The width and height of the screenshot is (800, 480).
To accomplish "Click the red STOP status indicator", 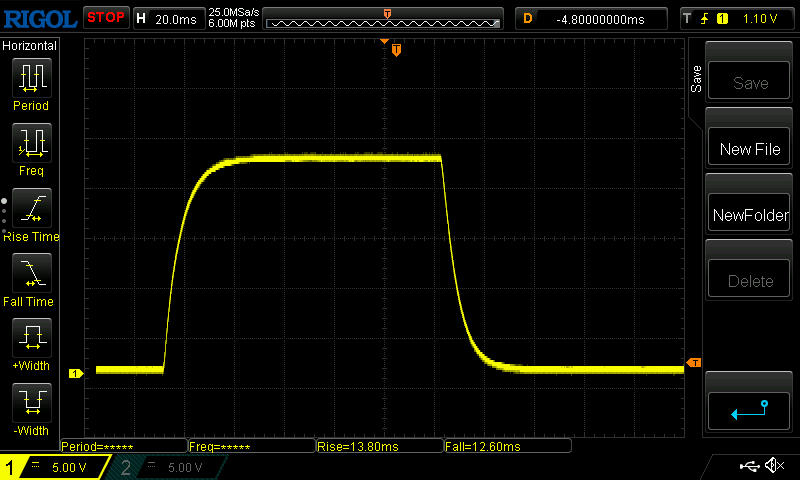I will click(106, 17).
